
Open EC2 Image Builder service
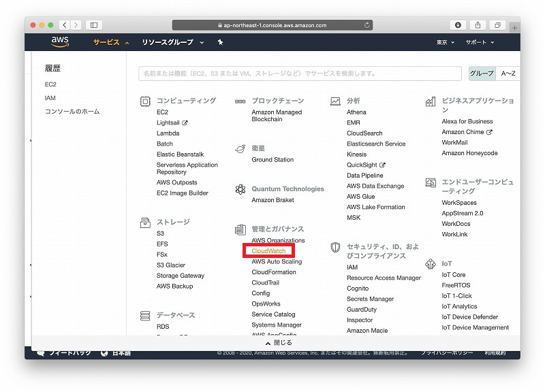183,193
